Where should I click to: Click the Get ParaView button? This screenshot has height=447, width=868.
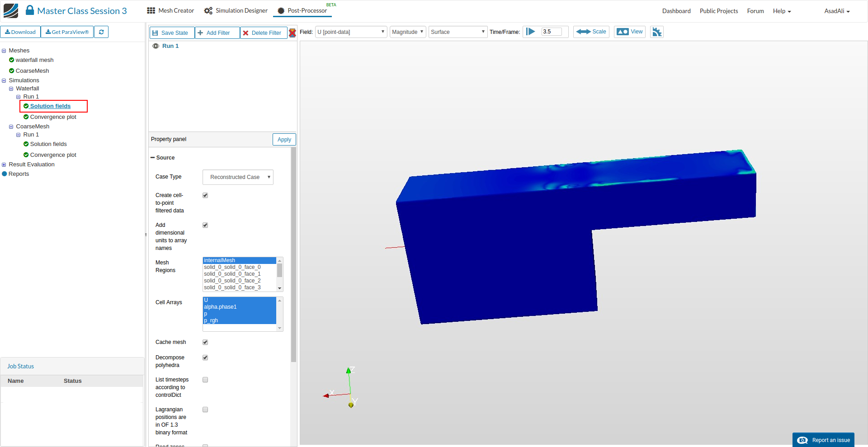click(67, 32)
